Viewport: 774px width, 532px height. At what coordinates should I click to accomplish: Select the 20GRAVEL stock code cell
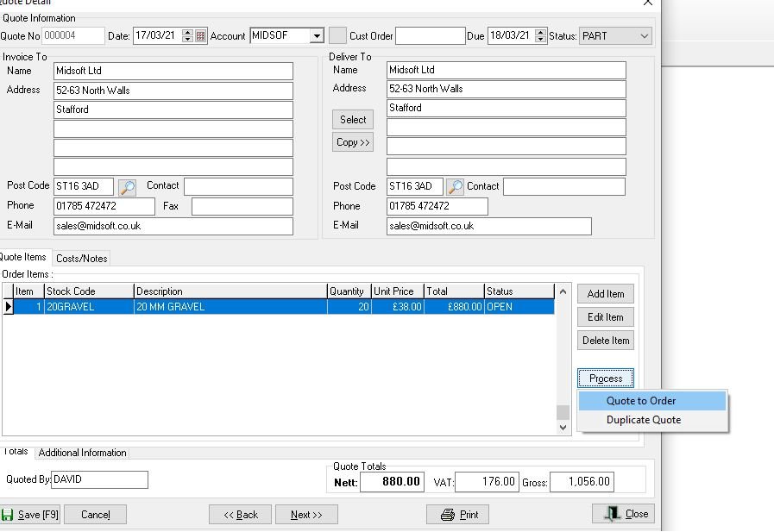click(x=89, y=307)
